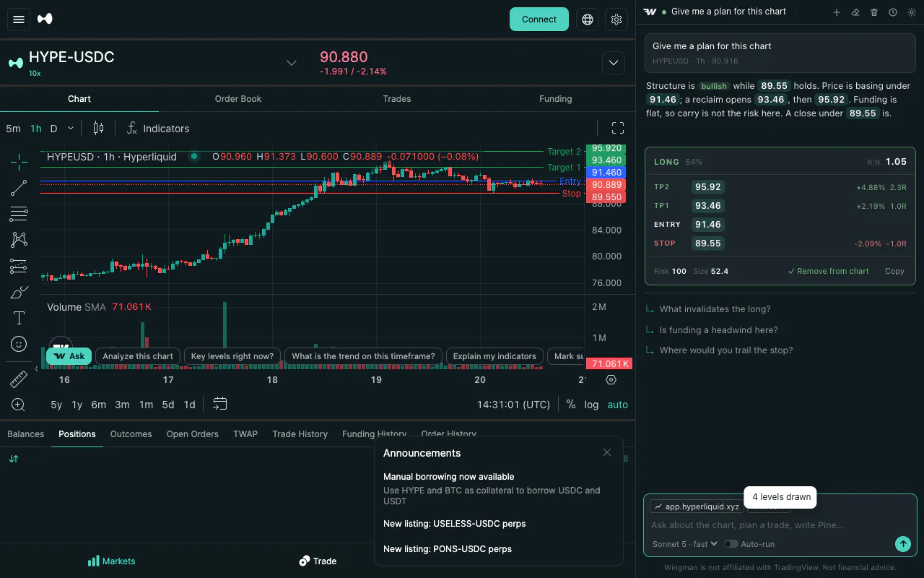
Task: Open the timeframe interval dropdown arrow
Action: pyautogui.click(x=71, y=129)
